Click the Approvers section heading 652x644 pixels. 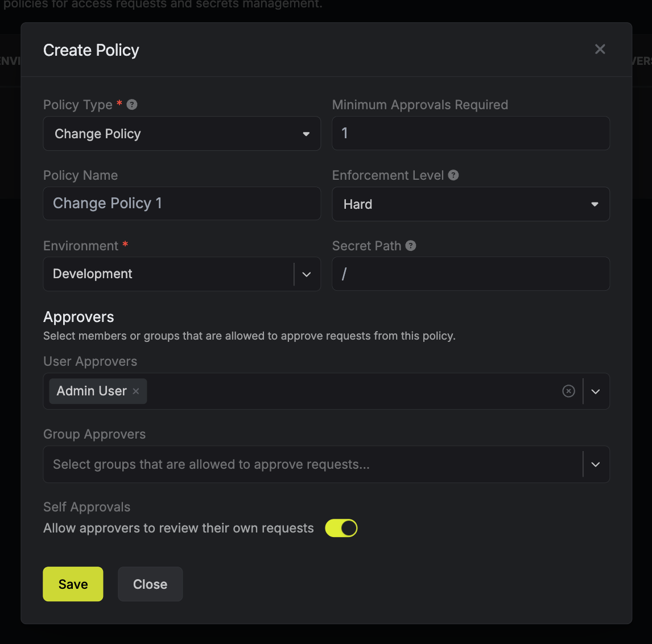(79, 317)
